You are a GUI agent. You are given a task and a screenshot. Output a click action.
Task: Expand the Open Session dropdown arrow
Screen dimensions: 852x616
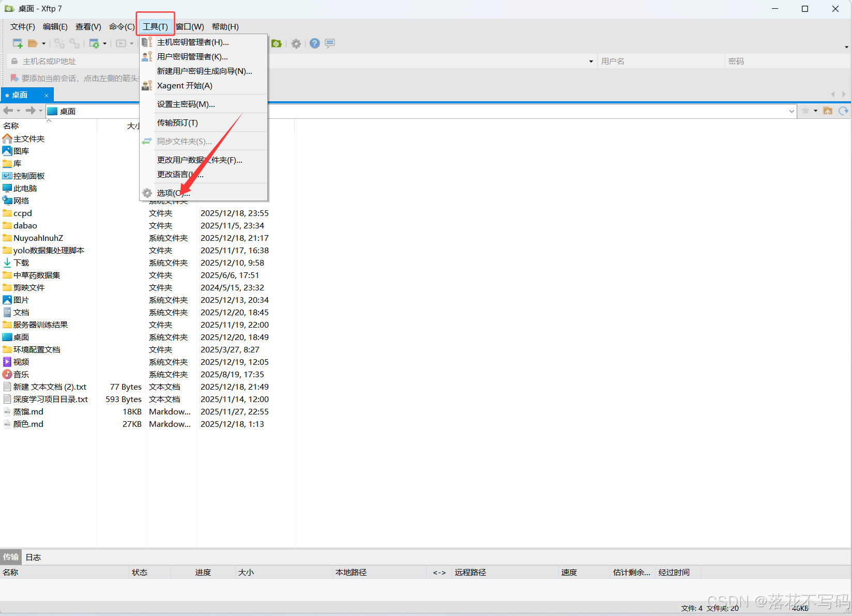pos(43,43)
